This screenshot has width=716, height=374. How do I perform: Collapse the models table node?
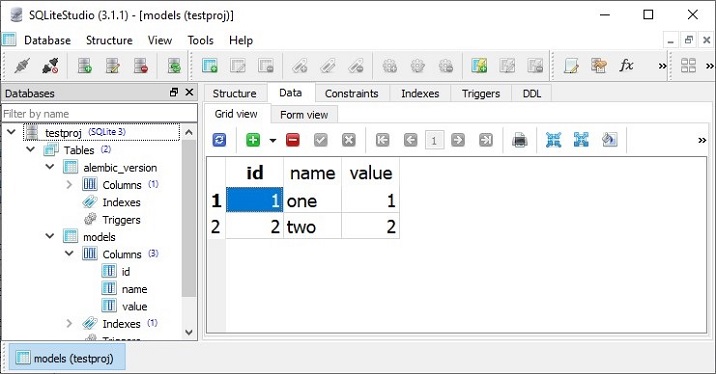click(x=50, y=236)
